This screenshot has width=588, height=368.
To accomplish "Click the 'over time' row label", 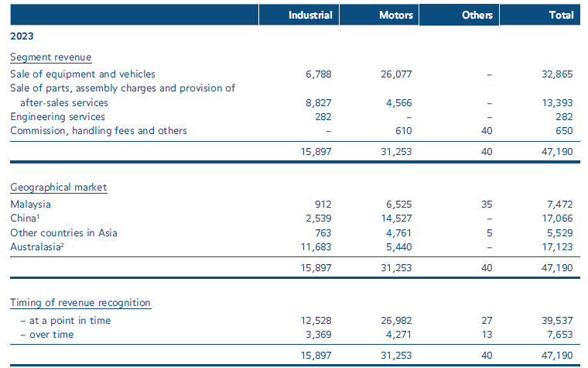I will click(x=47, y=334).
